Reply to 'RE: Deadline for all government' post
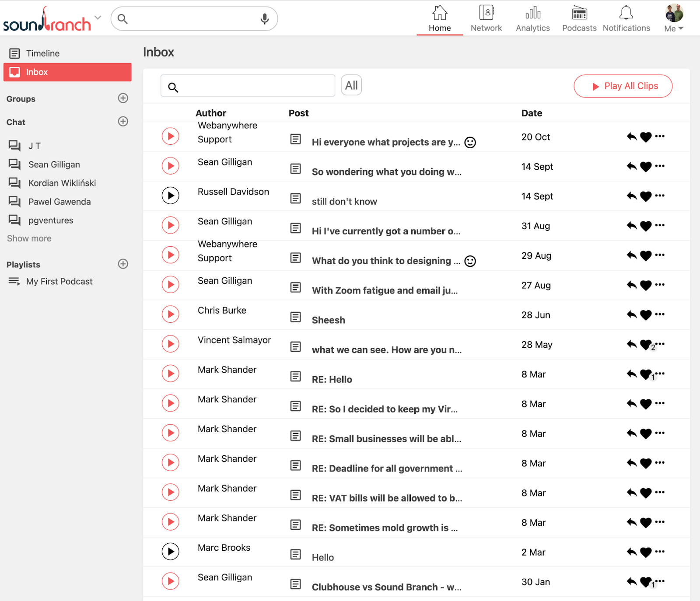Image resolution: width=700 pixels, height=601 pixels. (632, 463)
